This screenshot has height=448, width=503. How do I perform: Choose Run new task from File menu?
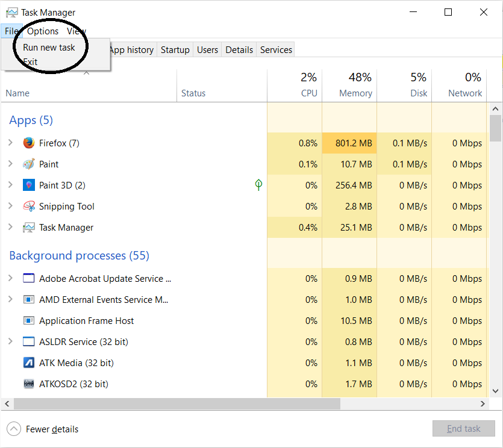pos(49,48)
